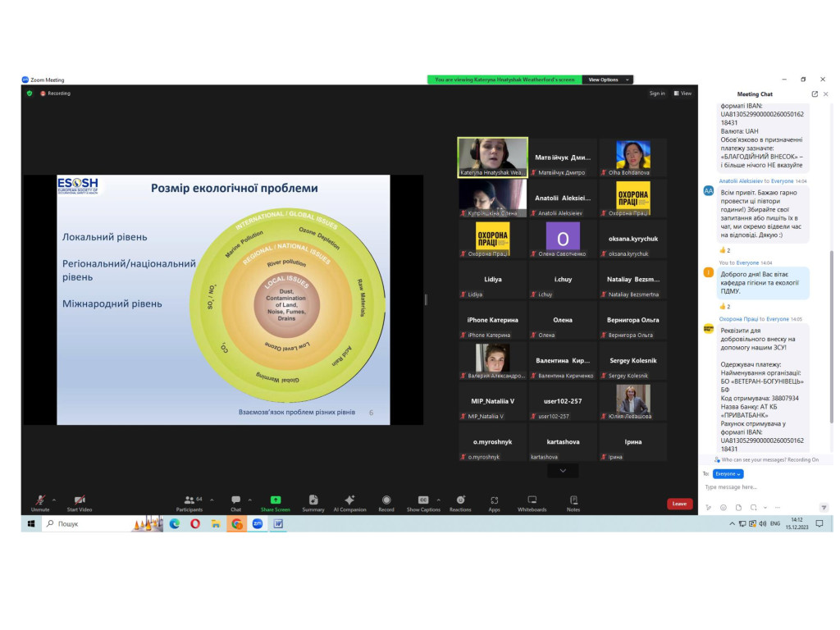Click thumbs-up reaction under 'Доброго дня' message
Screen dimensions: 840x630
(725, 307)
